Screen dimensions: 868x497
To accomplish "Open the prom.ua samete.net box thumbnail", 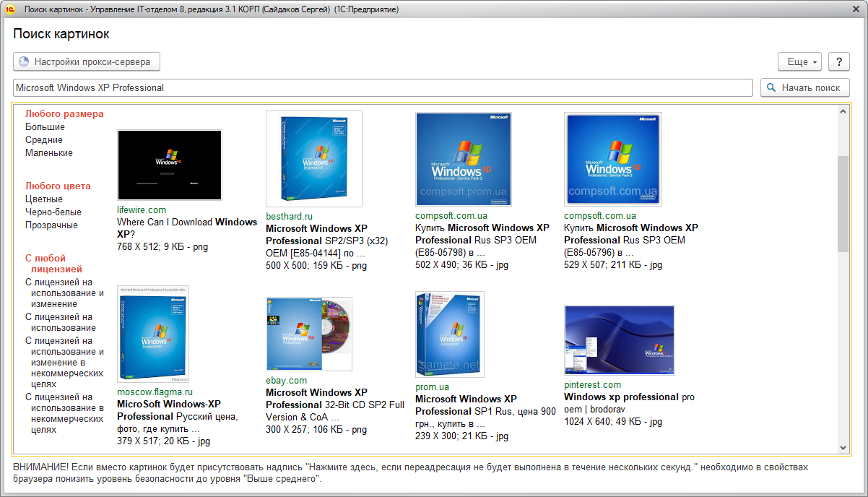I will coord(450,334).
